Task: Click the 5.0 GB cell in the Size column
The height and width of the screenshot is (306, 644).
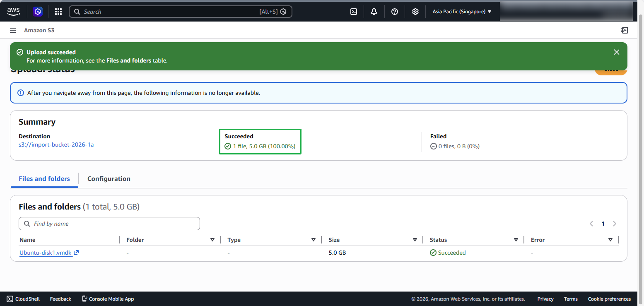Action: (337, 253)
